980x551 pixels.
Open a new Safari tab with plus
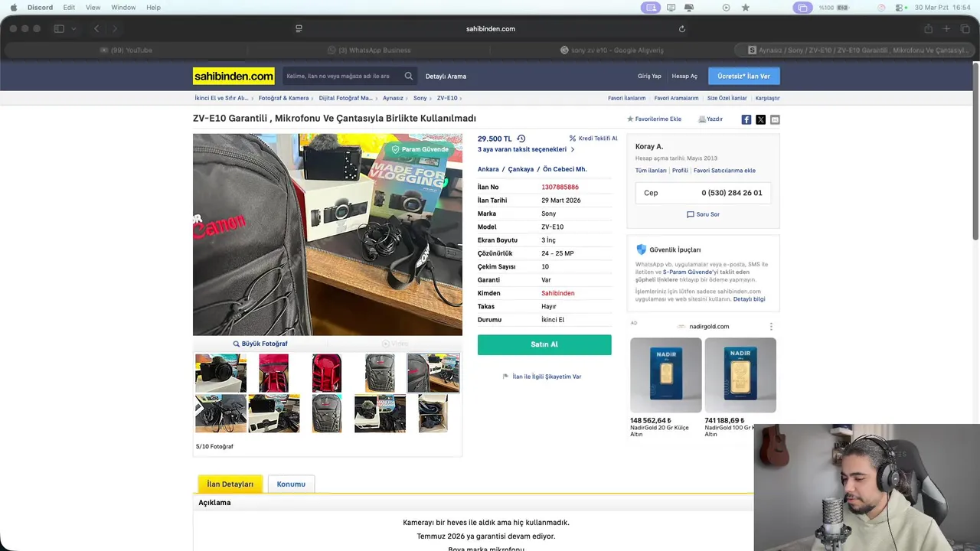tap(946, 29)
